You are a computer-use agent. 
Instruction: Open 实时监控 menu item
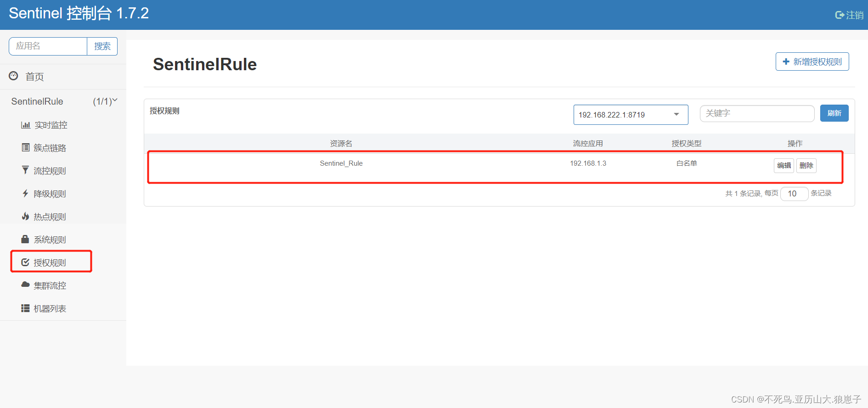point(51,125)
